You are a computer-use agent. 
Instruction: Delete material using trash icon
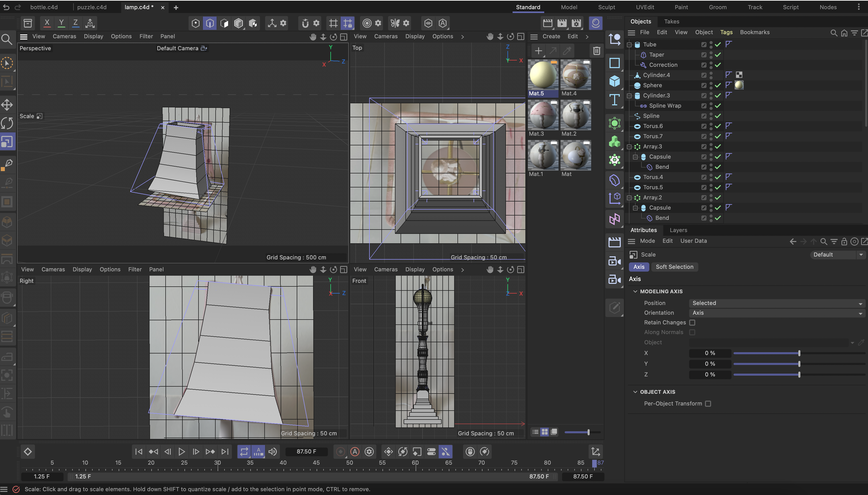point(597,51)
